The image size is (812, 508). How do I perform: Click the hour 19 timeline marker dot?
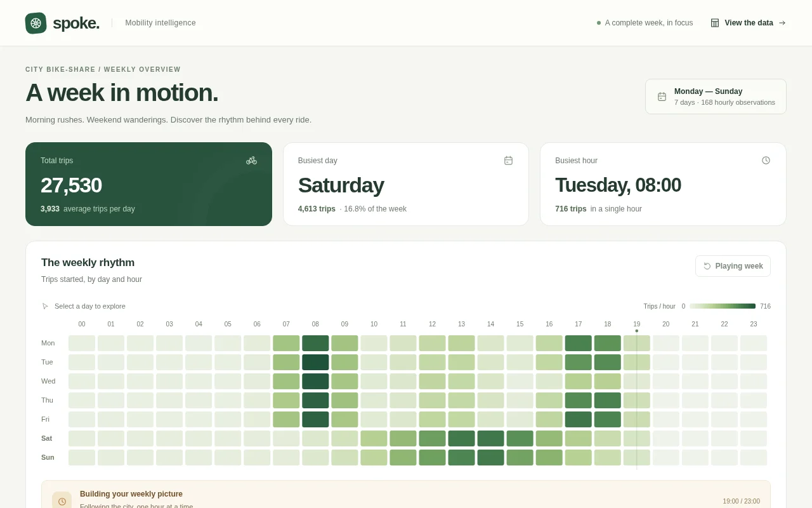637,331
